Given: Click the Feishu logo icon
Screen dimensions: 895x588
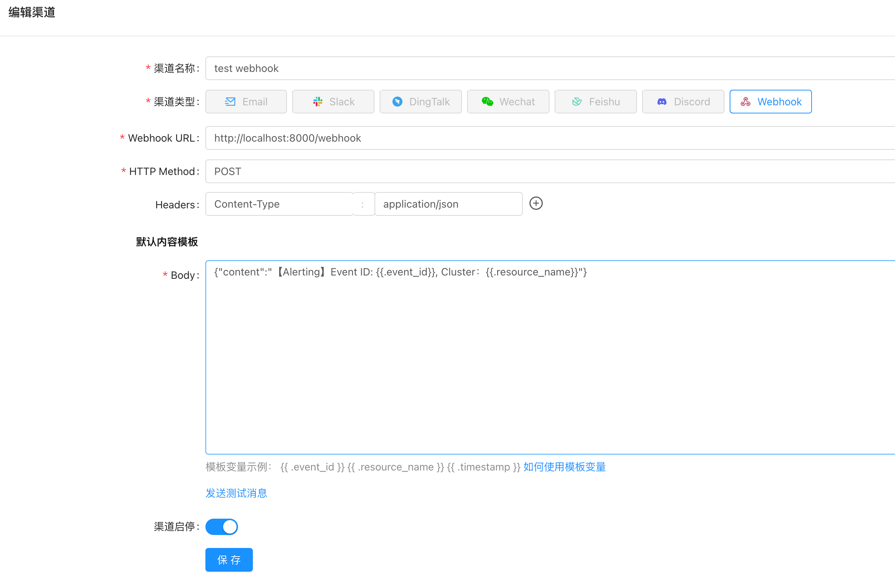Looking at the screenshot, I should tap(577, 102).
